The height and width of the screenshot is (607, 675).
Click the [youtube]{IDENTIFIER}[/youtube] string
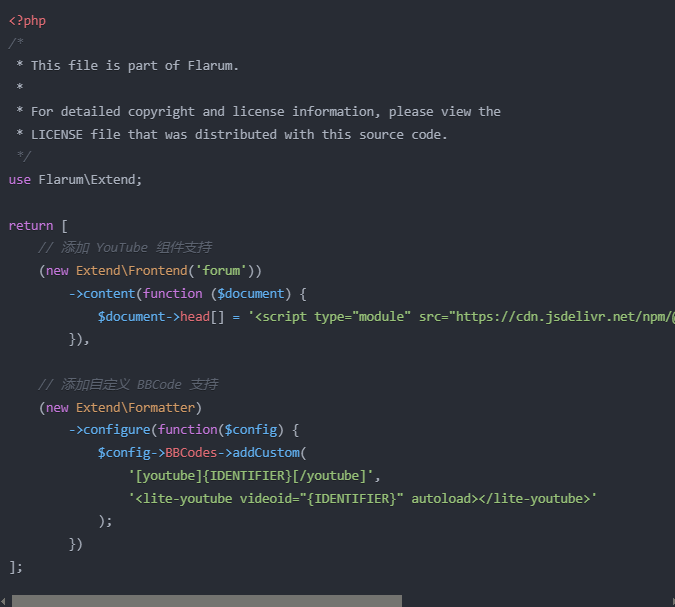pyautogui.click(x=254, y=475)
